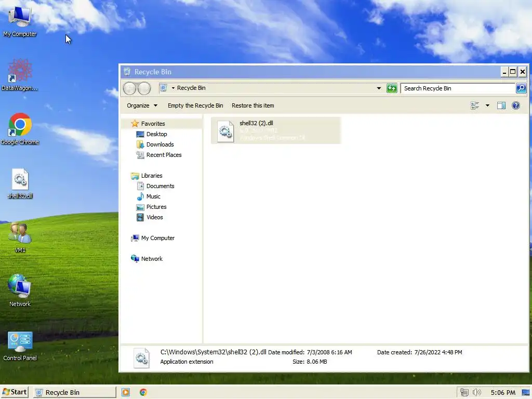The height and width of the screenshot is (399, 532).
Task: Click in the Search Recycle Bin field
Action: click(458, 88)
